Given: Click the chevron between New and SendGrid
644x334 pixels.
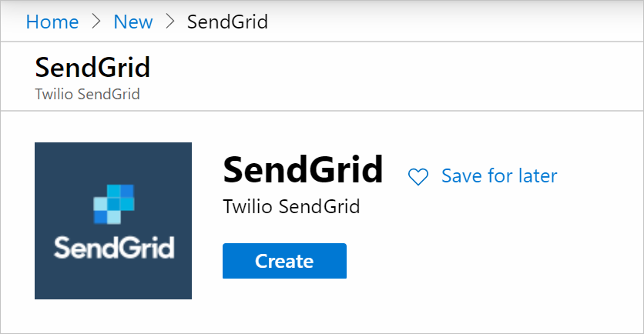Looking at the screenshot, I should click(170, 22).
